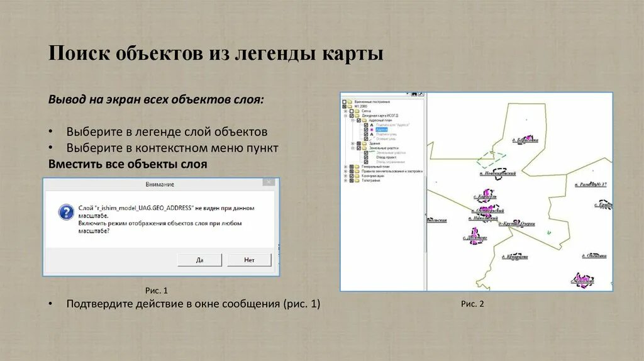Click the magenta symbol icon of Адреса layer
The image size is (644, 361).
point(372,130)
